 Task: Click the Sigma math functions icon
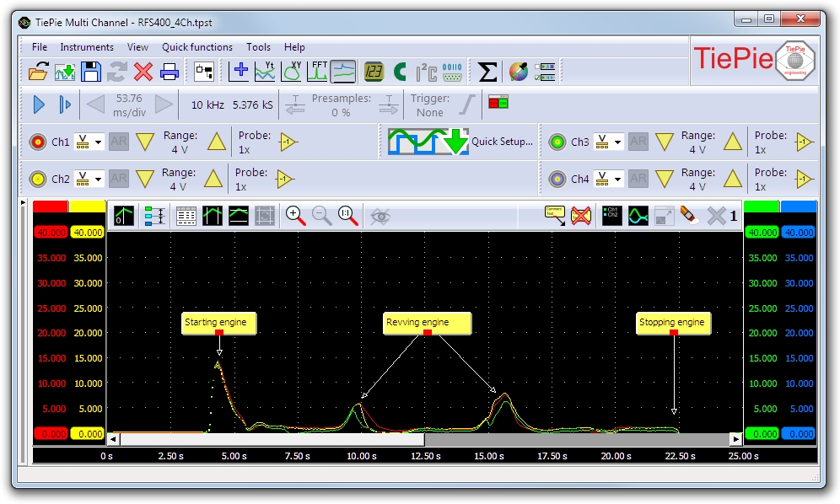click(487, 72)
